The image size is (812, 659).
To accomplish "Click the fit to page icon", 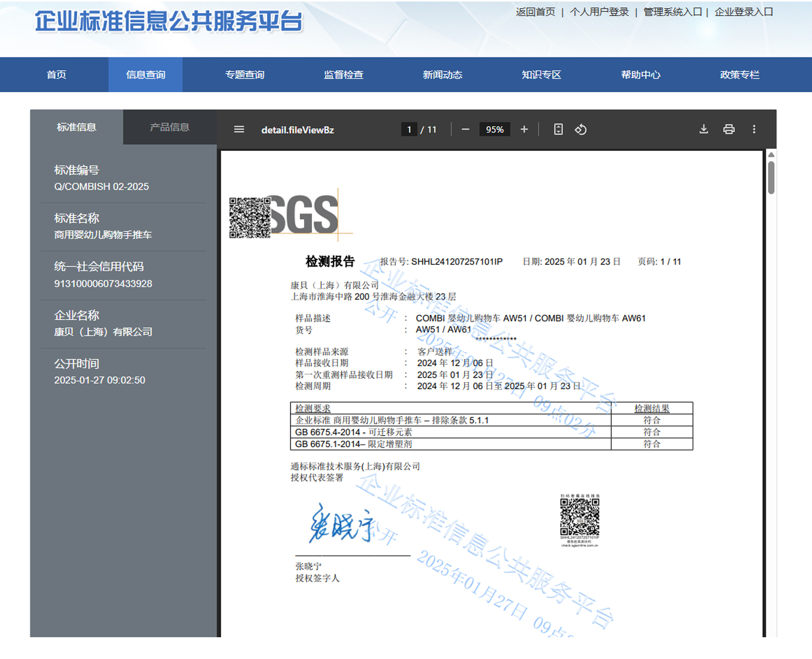I will coord(558,130).
